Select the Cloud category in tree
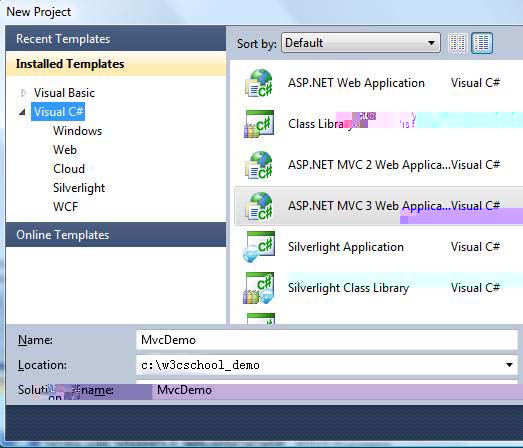The image size is (523, 448). pos(69,169)
